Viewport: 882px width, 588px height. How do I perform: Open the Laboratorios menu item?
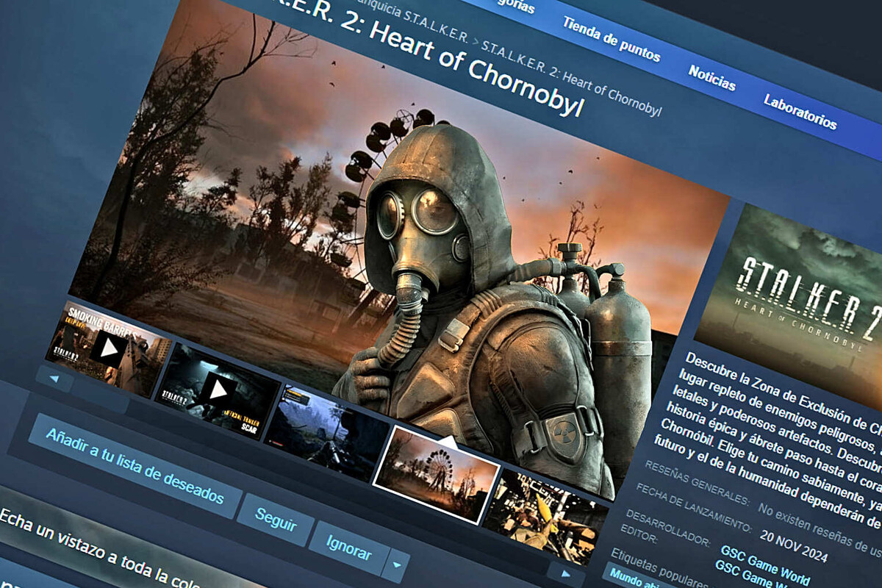click(800, 112)
